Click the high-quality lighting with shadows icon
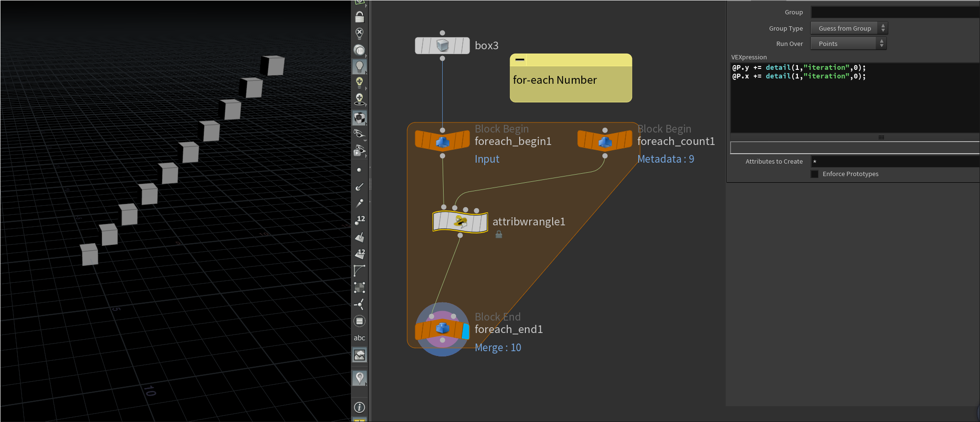This screenshot has height=422, width=980. pos(359,99)
